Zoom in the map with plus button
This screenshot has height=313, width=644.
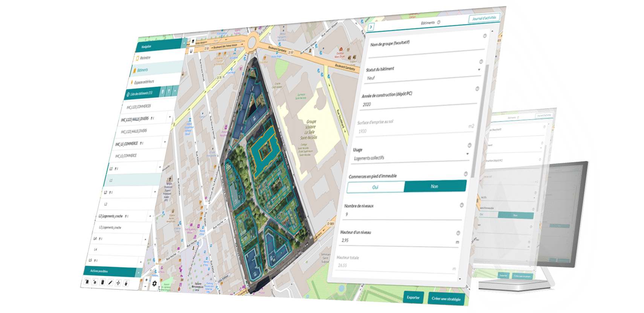(x=147, y=280)
